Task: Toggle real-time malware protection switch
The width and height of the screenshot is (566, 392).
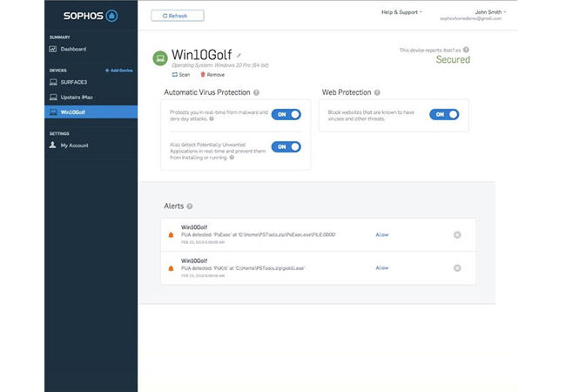Action: coord(286,115)
